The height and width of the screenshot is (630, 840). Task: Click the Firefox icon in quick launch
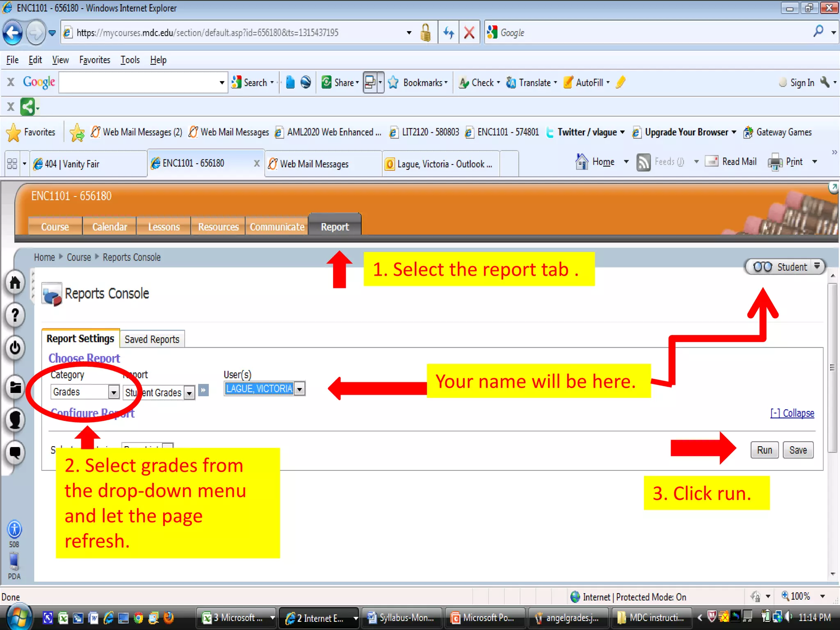(169, 617)
